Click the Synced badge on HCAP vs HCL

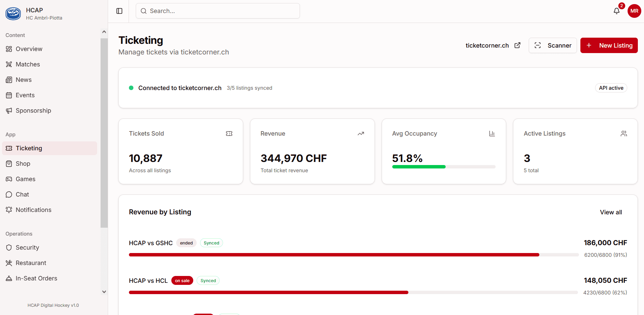tap(208, 281)
